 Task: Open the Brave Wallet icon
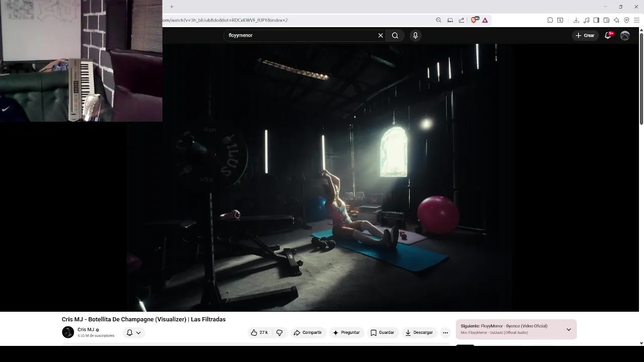[x=606, y=20]
